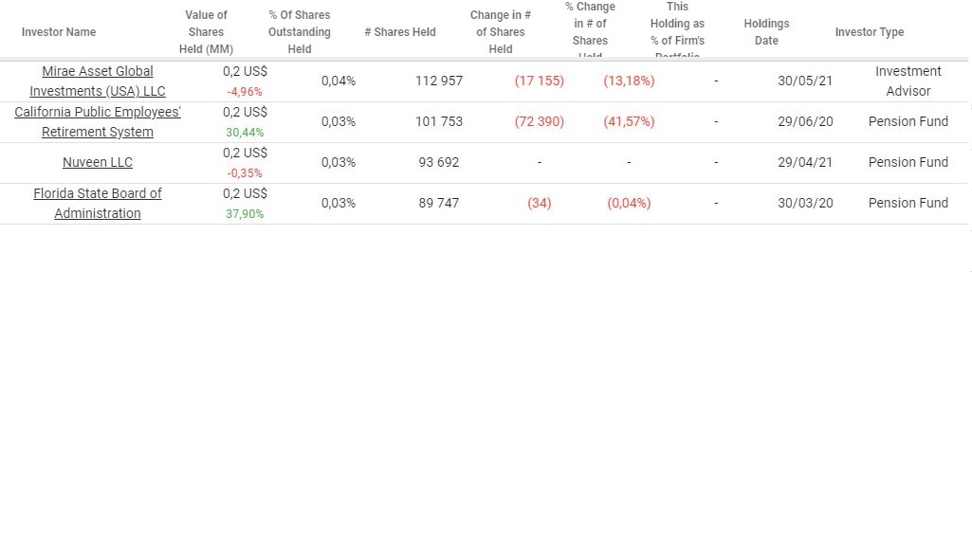Screen dimensions: 972x560
Task: Select the Investment Advisor type cell
Action: click(x=908, y=81)
